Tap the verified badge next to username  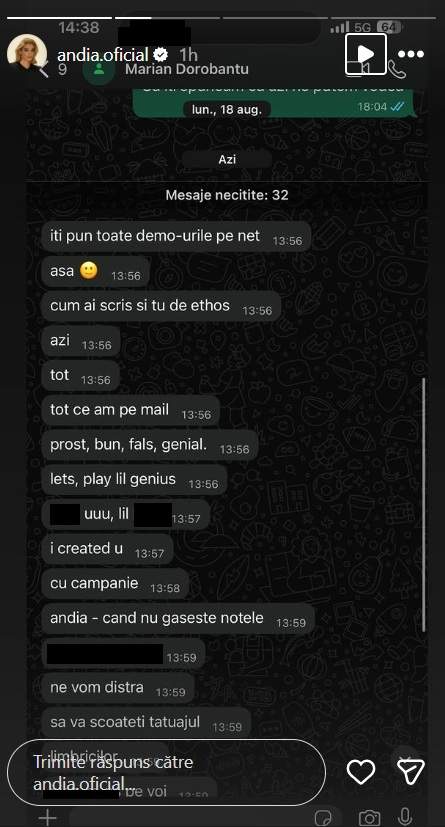[161, 54]
